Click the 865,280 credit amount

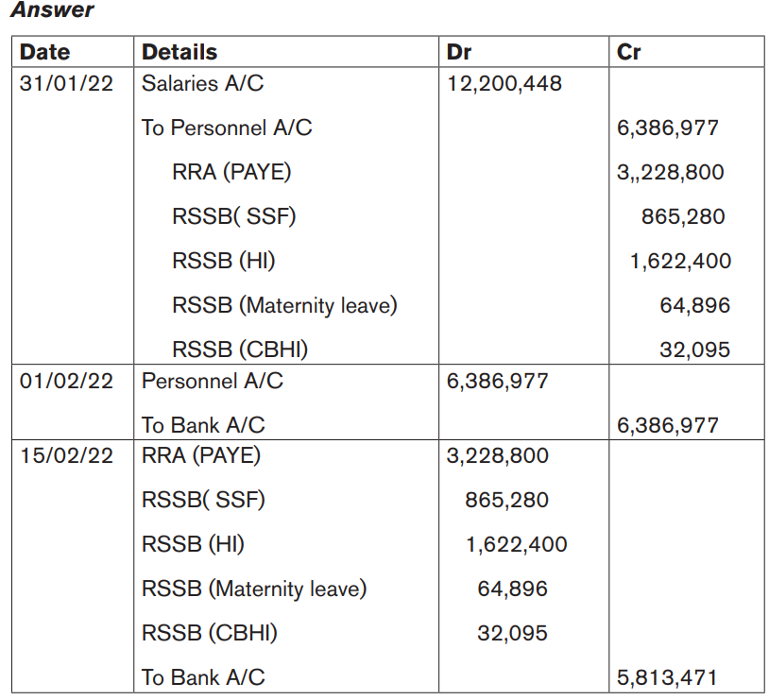(683, 217)
